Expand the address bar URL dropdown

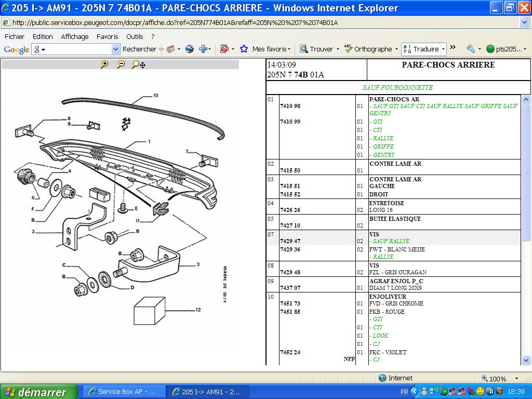pyautogui.click(x=524, y=22)
